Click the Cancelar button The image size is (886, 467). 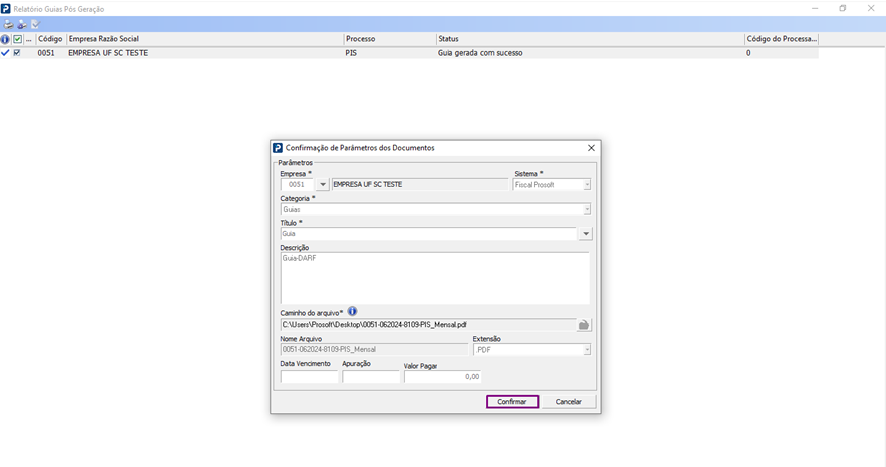(x=568, y=401)
